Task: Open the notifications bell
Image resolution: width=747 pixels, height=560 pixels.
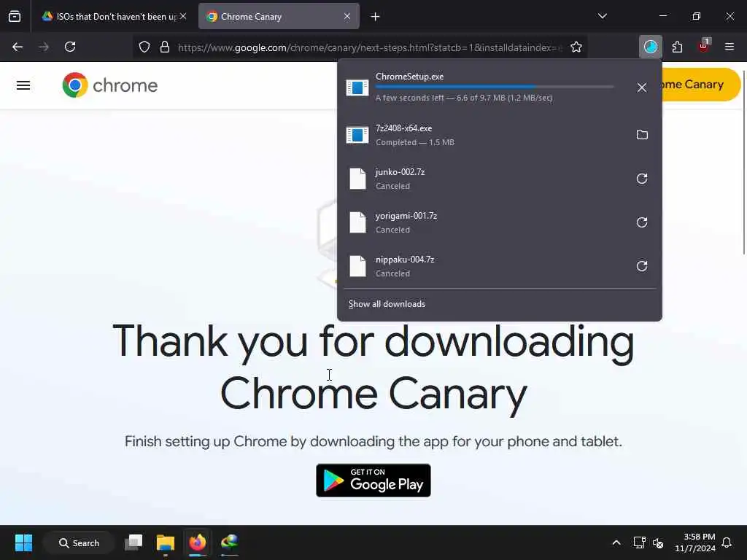Action: 727,542
